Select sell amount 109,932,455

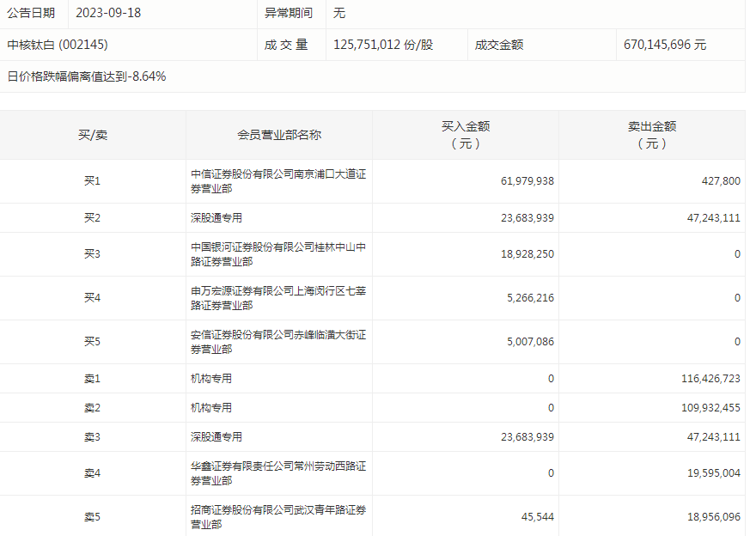(x=710, y=408)
